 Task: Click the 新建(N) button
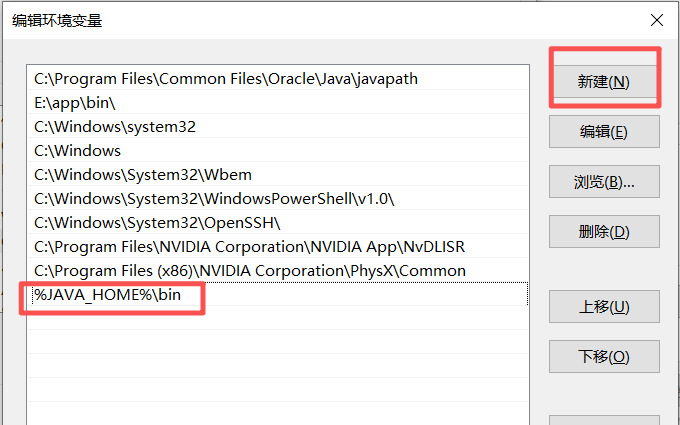point(604,82)
